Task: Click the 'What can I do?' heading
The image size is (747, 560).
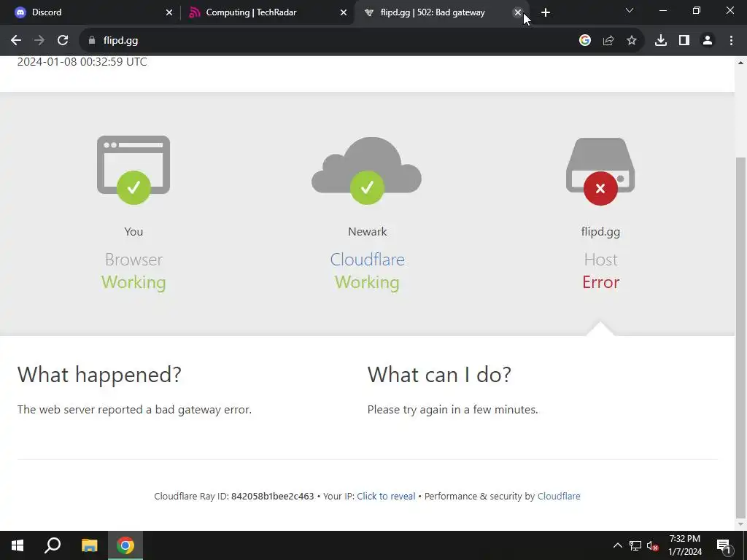Action: click(439, 374)
